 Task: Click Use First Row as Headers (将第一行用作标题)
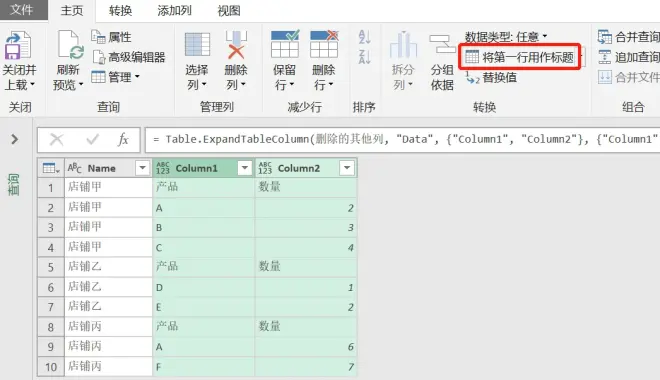pyautogui.click(x=520, y=57)
